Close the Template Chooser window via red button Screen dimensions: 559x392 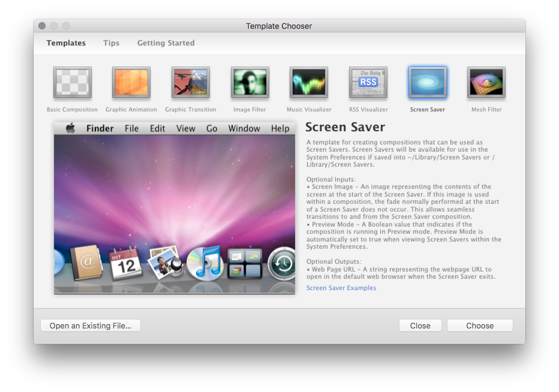pos(42,26)
